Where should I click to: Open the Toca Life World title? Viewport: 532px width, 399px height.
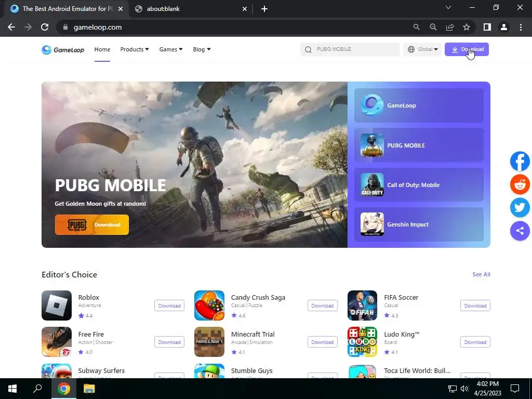coord(417,371)
